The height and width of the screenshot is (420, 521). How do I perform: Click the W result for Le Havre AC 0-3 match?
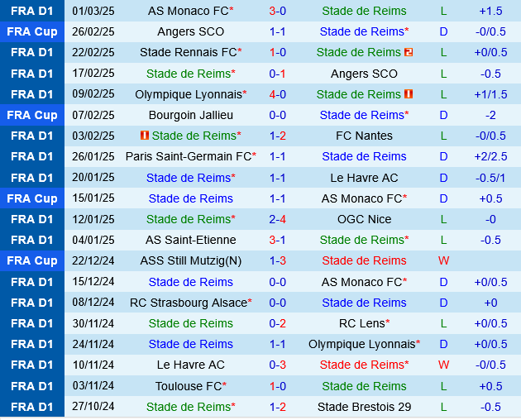point(444,365)
